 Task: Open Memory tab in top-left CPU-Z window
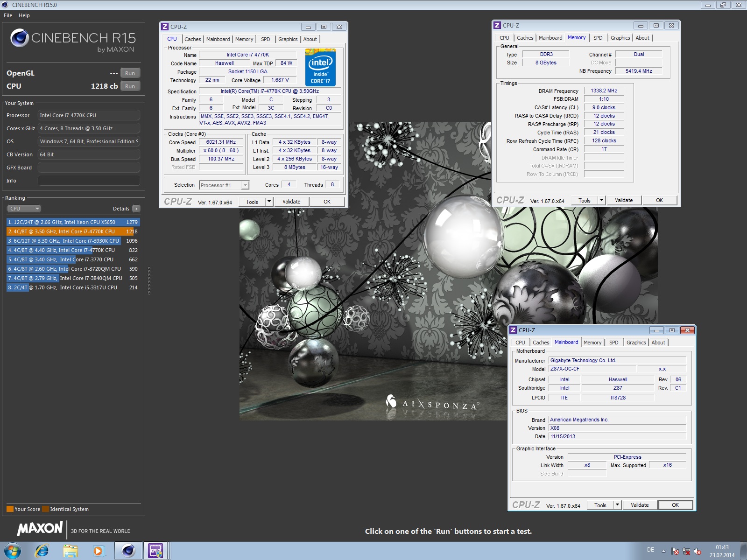tap(244, 39)
